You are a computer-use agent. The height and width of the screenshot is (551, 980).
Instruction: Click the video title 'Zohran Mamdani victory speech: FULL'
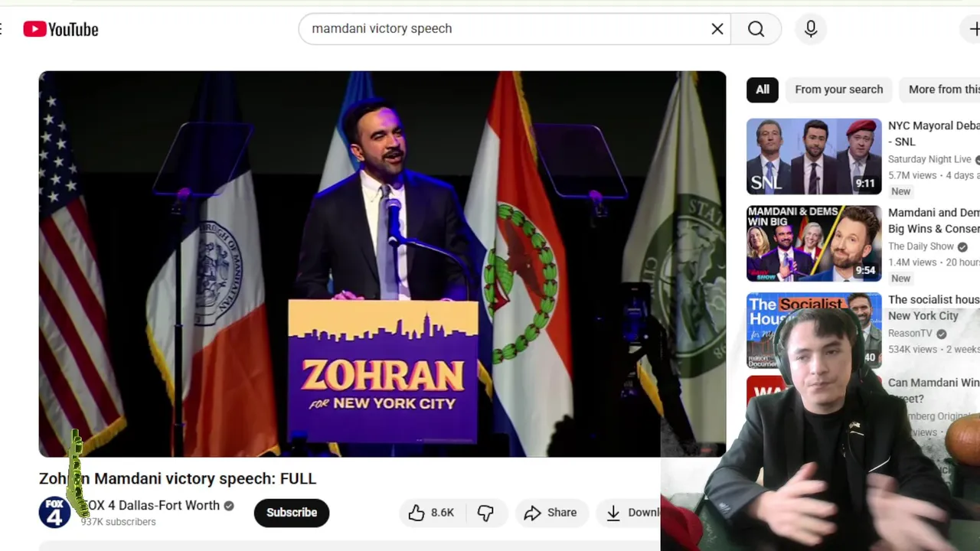[178, 478]
